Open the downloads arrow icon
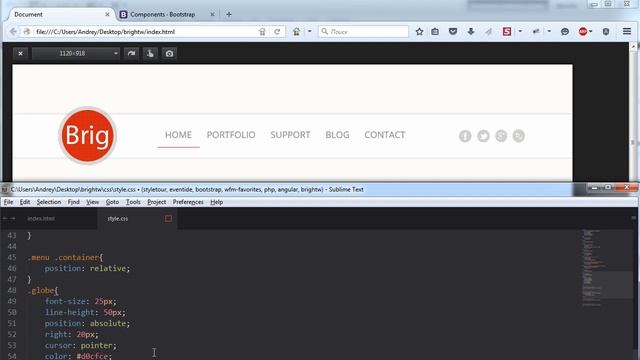Screen dimensions: 640x360 tap(471, 31)
